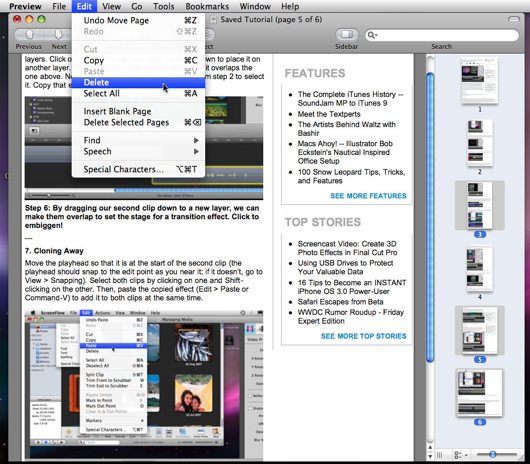Image resolution: width=530 pixels, height=464 pixels.
Task: Click the vertical document scrollbar
Action: pos(430,216)
